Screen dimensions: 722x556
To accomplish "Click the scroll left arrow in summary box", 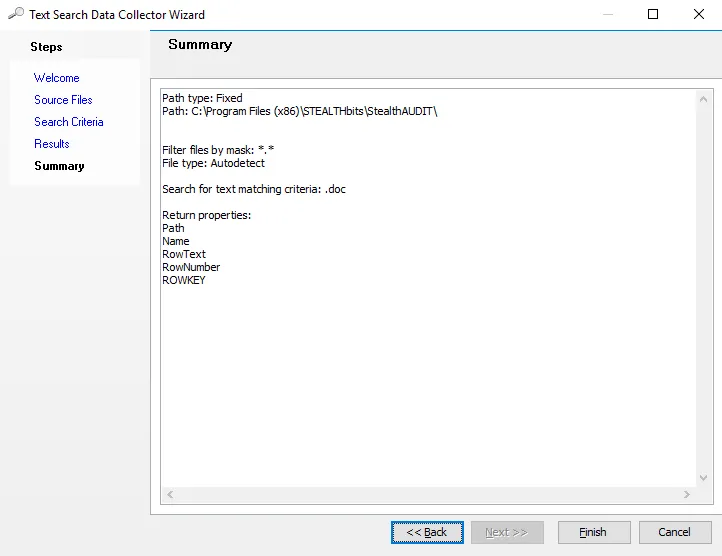I will (x=170, y=494).
